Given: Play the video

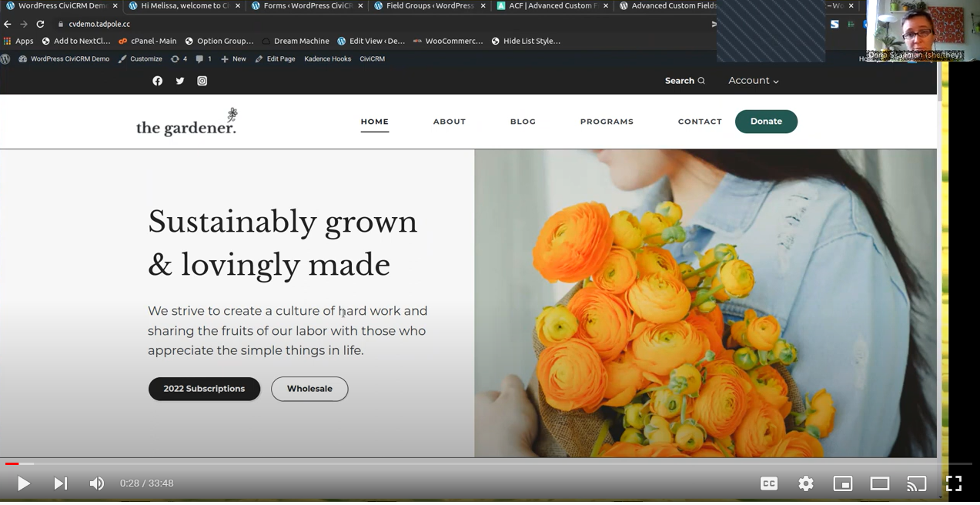Looking at the screenshot, I should [x=23, y=483].
